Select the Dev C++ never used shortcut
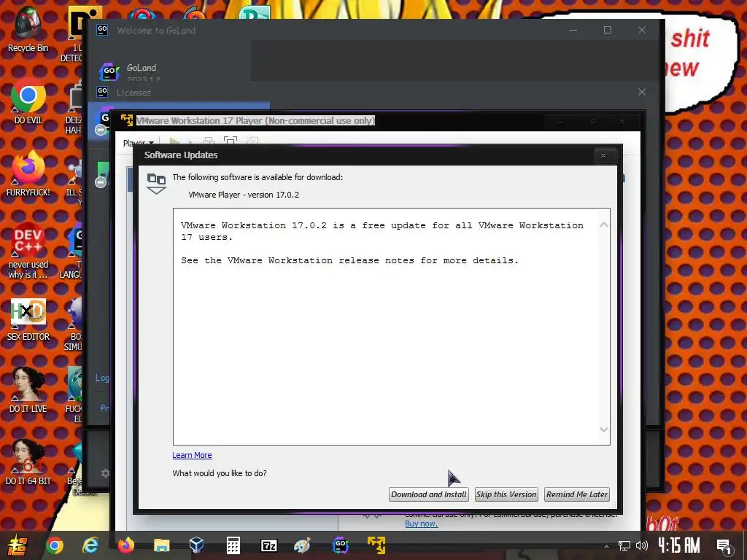Viewport: 747px width, 560px height. coord(28,251)
